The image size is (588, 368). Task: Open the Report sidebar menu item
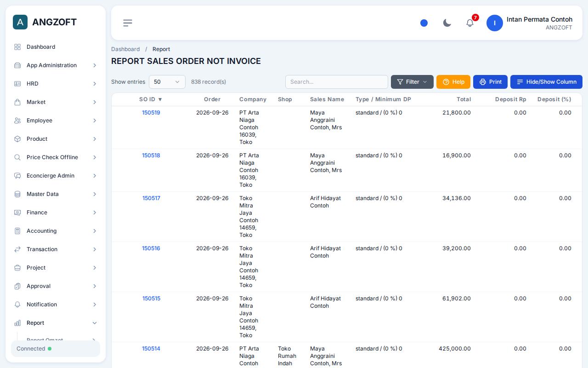(x=56, y=323)
